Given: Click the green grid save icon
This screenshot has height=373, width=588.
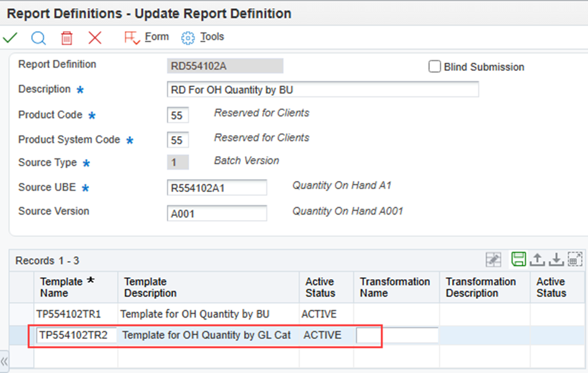Looking at the screenshot, I should pyautogui.click(x=518, y=259).
